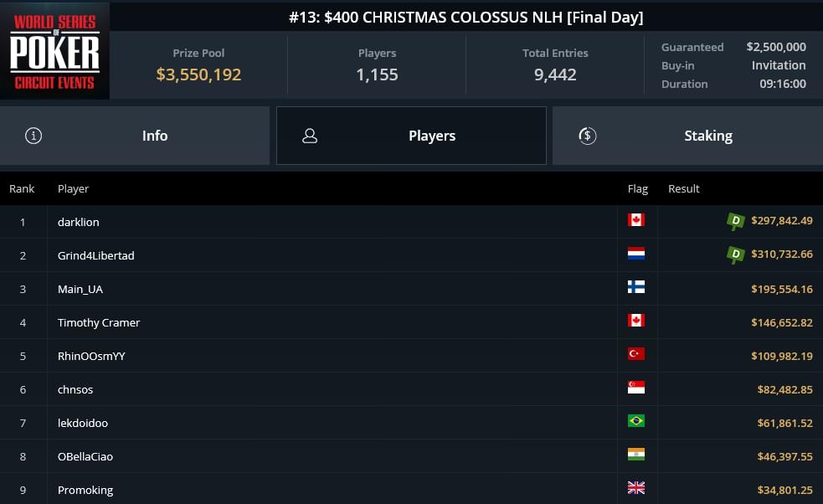Click the Turkish flag in RhinOOsmYY's row
Screen dimensions: 823x504
point(636,354)
